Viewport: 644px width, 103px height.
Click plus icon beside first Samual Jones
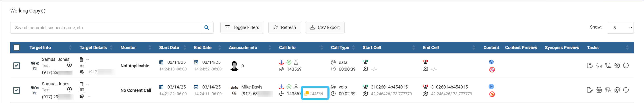pyautogui.click(x=70, y=65)
